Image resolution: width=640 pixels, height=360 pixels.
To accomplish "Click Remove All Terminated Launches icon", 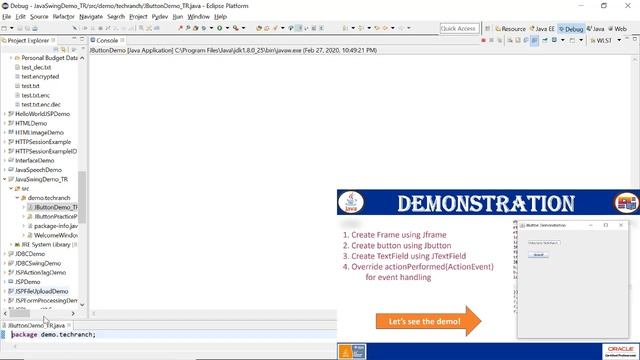I will point(500,40).
